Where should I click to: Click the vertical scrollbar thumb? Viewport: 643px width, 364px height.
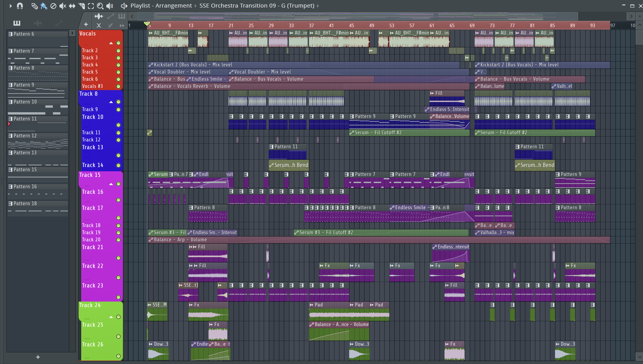tap(639, 37)
